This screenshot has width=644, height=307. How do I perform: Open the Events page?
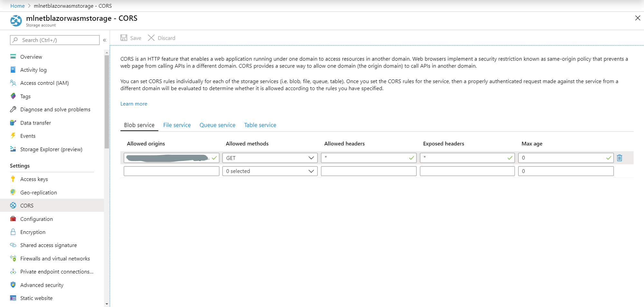point(27,136)
